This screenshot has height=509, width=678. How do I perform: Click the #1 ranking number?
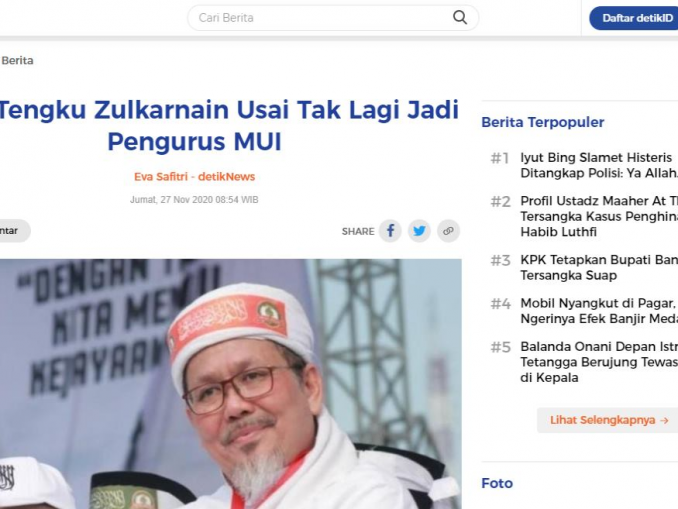click(500, 158)
